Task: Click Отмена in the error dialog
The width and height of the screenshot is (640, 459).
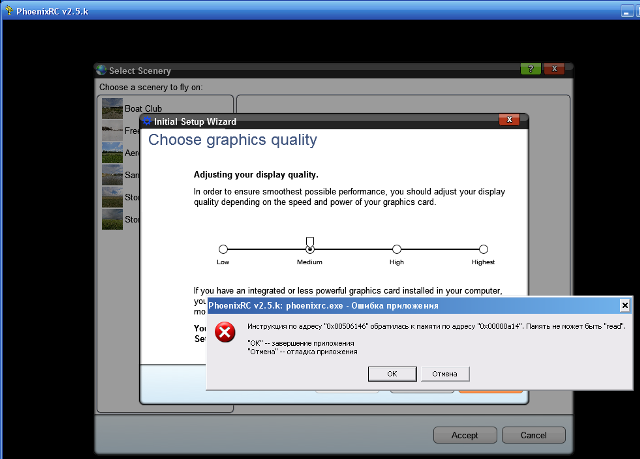Action: point(445,374)
